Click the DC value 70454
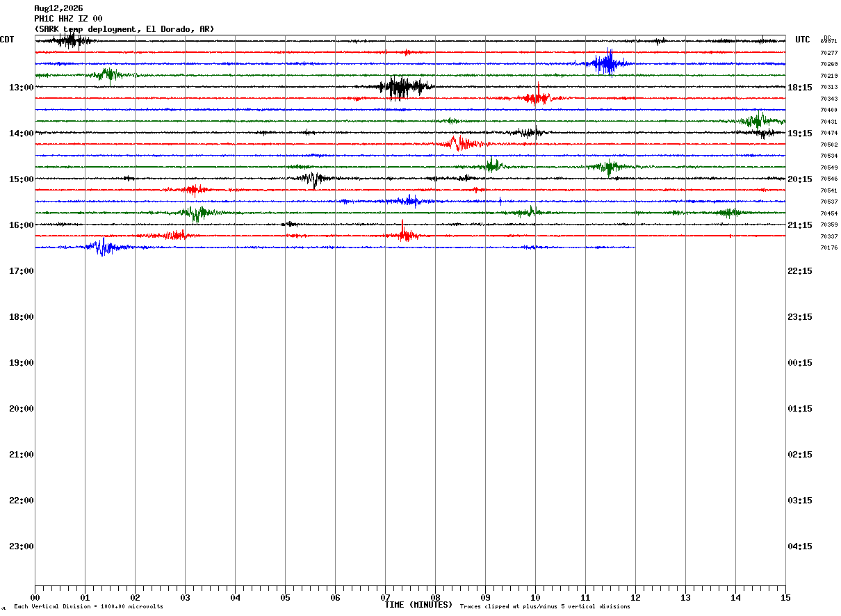 [828, 213]
